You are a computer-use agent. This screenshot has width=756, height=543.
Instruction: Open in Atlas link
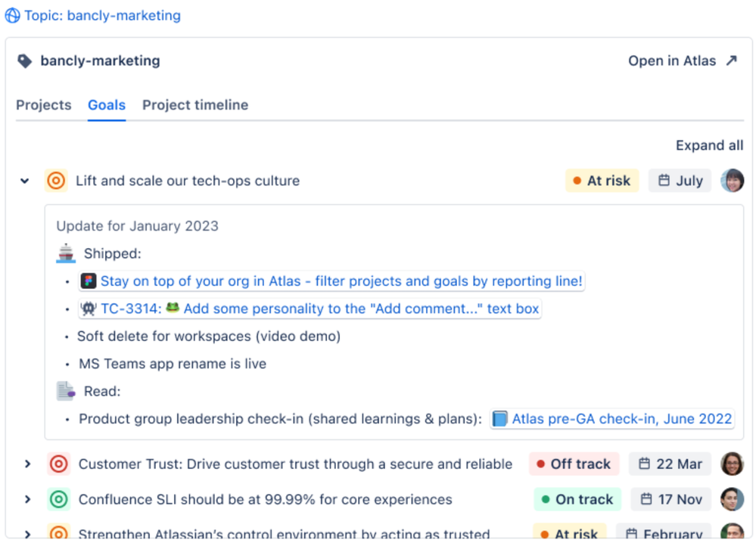(x=672, y=61)
